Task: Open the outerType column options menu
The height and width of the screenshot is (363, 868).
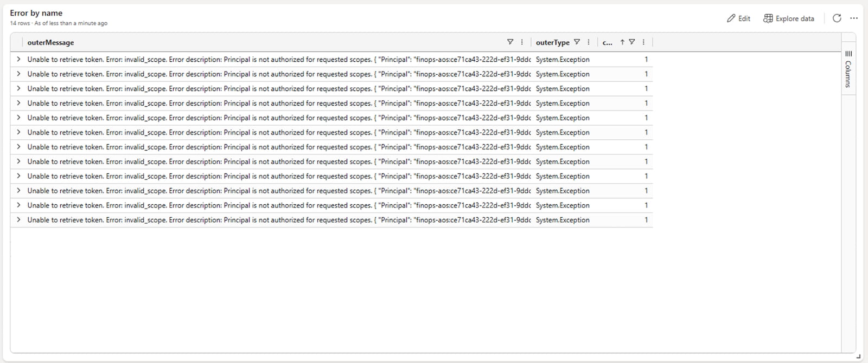Action: [589, 42]
